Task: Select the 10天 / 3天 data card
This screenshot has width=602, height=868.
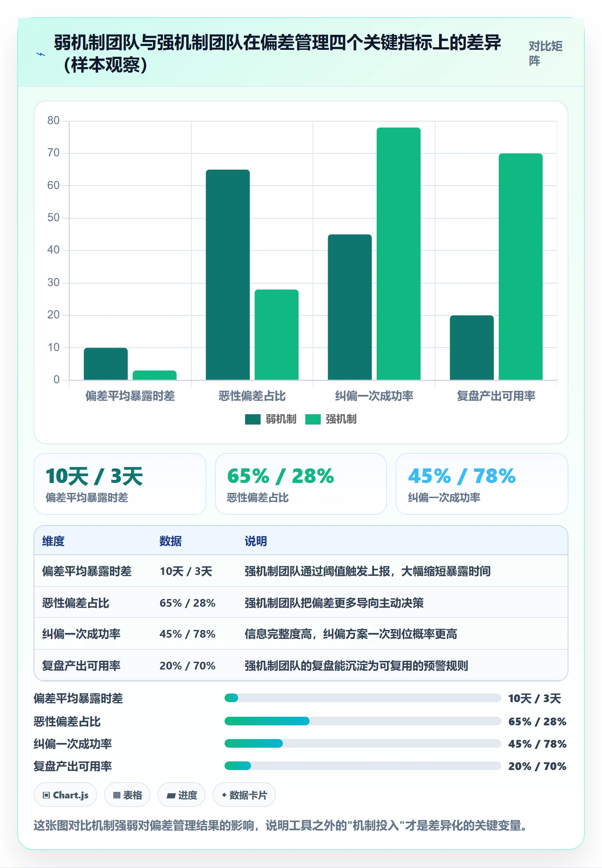Action: [120, 484]
